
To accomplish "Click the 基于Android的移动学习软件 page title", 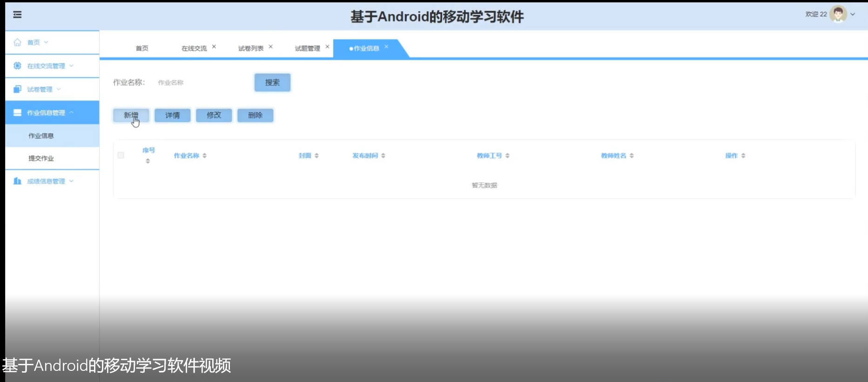I will tap(437, 17).
